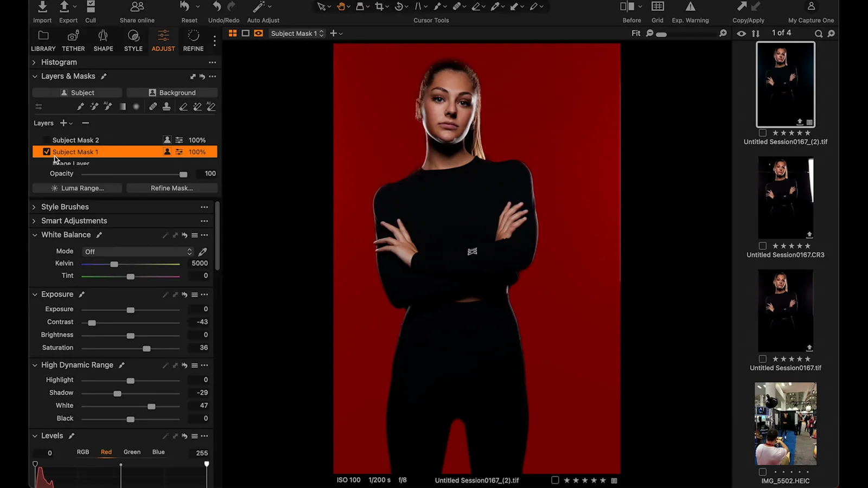The image size is (868, 488).
Task: Click the Background mask button
Action: pyautogui.click(x=172, y=93)
